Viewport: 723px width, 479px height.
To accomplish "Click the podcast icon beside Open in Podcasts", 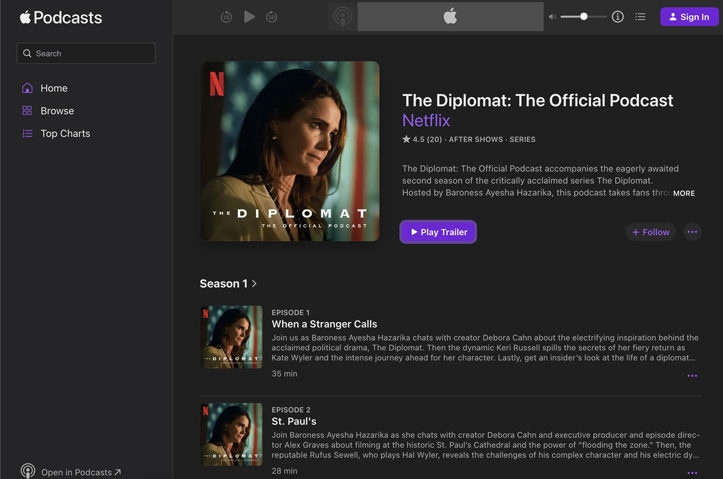I will [x=28, y=471].
